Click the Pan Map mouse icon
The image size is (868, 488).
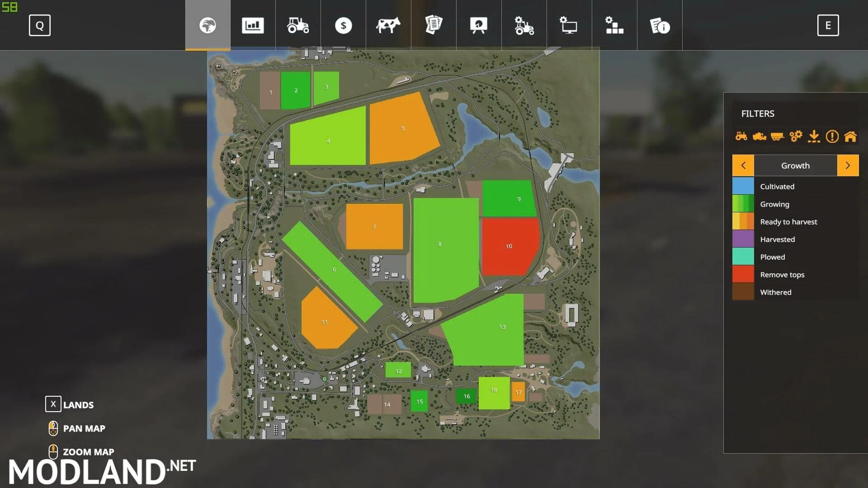pyautogui.click(x=53, y=428)
